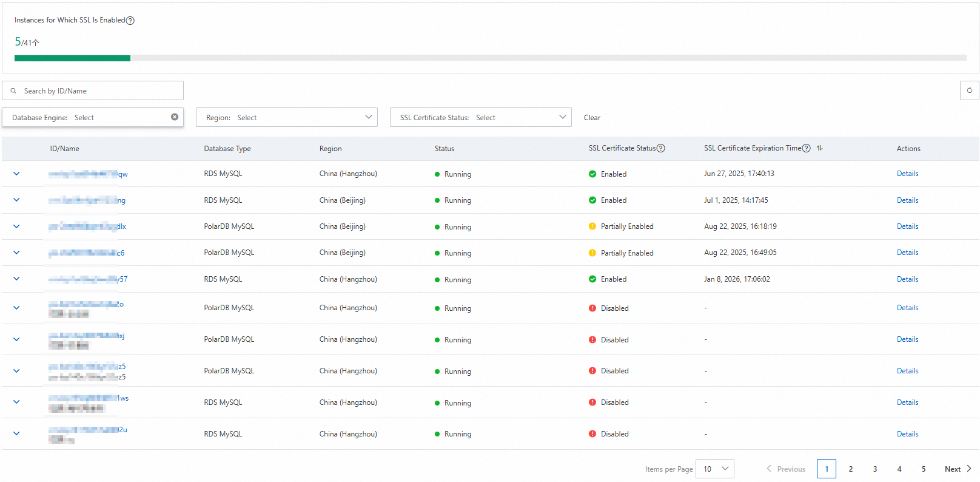The width and height of the screenshot is (980, 482).
Task: Go to page 3 of results
Action: (x=874, y=469)
